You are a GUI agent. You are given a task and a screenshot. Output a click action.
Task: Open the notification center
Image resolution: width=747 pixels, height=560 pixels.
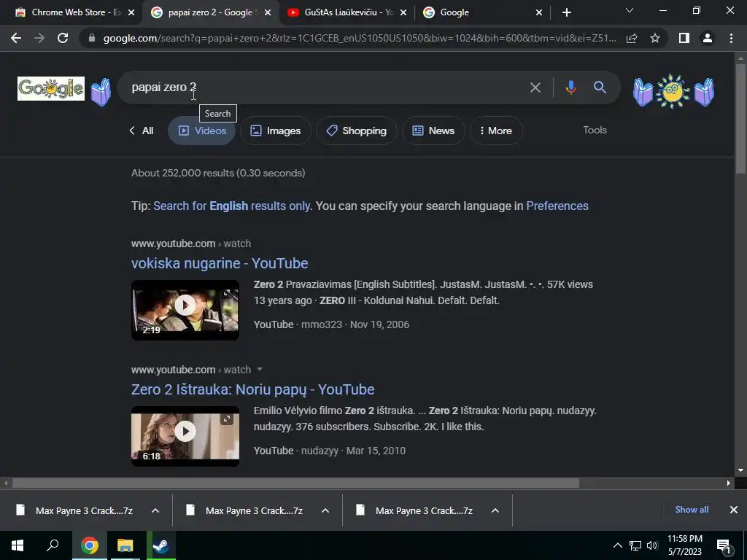pyautogui.click(x=724, y=545)
